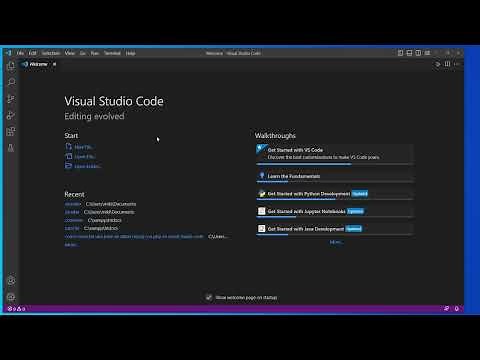Click Updated badge on Python walkthrough
Image resolution: width=480 pixels, height=360 pixels.
coord(360,194)
